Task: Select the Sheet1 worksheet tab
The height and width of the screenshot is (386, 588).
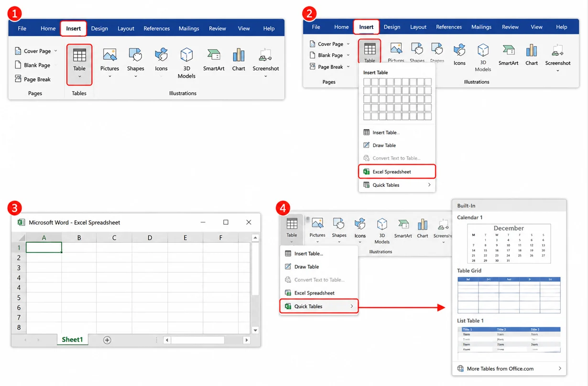Action: point(72,340)
